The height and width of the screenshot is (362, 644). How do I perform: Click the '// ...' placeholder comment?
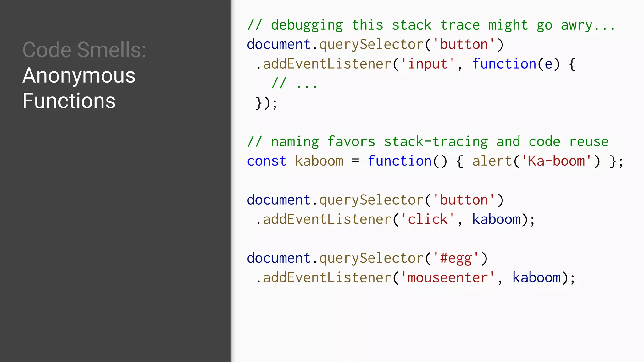tap(295, 83)
